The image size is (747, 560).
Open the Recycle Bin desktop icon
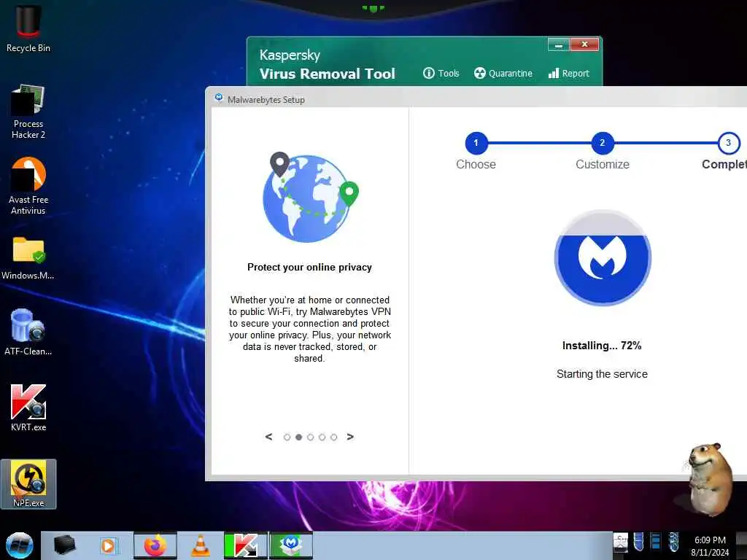click(x=28, y=28)
